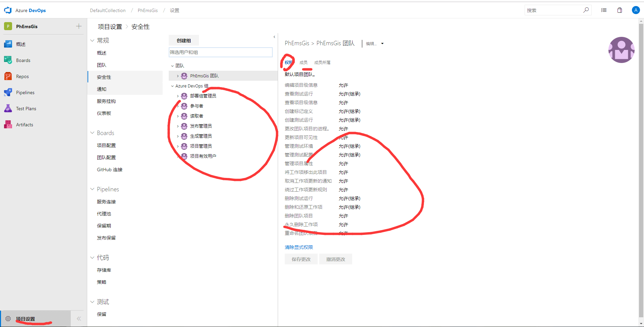This screenshot has height=327, width=644.
Task: Open the Repos section icon
Action: pyautogui.click(x=8, y=76)
